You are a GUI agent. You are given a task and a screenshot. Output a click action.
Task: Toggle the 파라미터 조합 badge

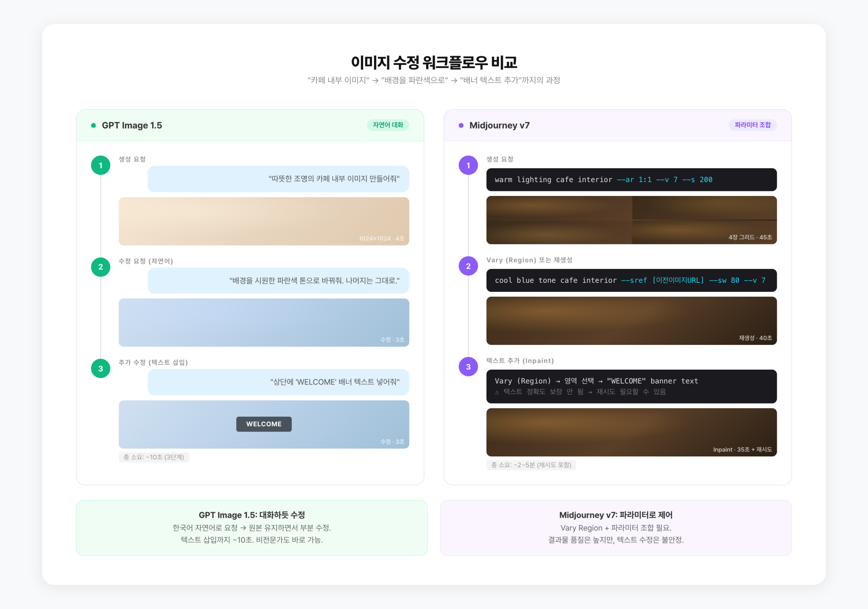tap(752, 125)
